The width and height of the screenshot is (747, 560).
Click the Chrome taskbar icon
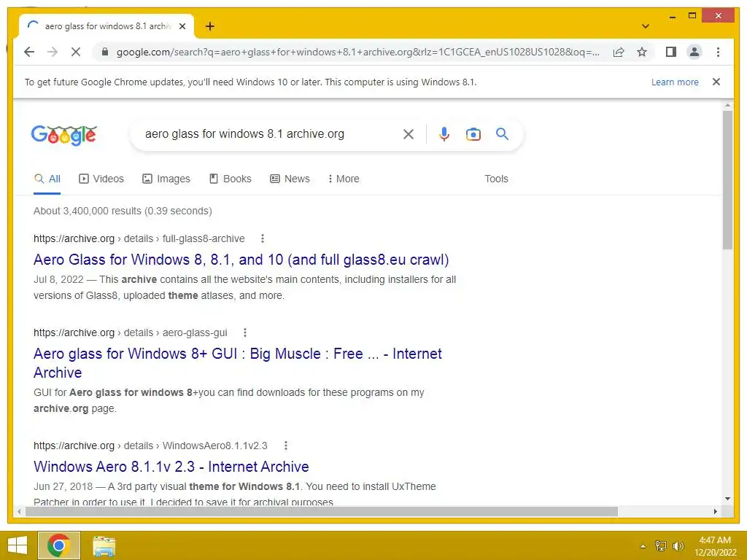[x=59, y=545]
